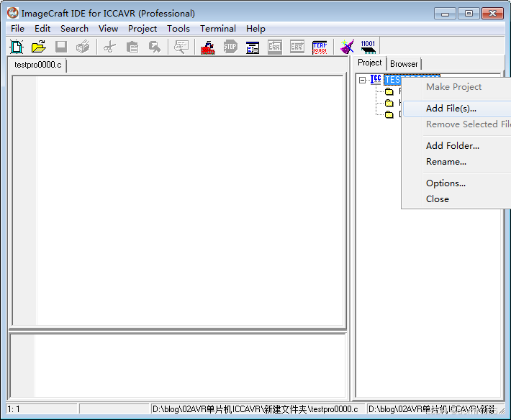Choose Rename... from context menu
511x420 pixels.
click(457, 162)
